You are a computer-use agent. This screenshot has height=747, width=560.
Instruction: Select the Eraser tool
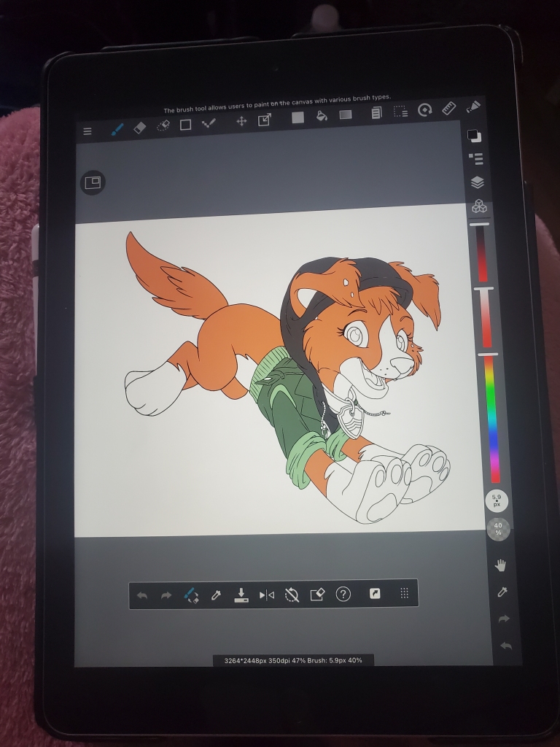140,128
